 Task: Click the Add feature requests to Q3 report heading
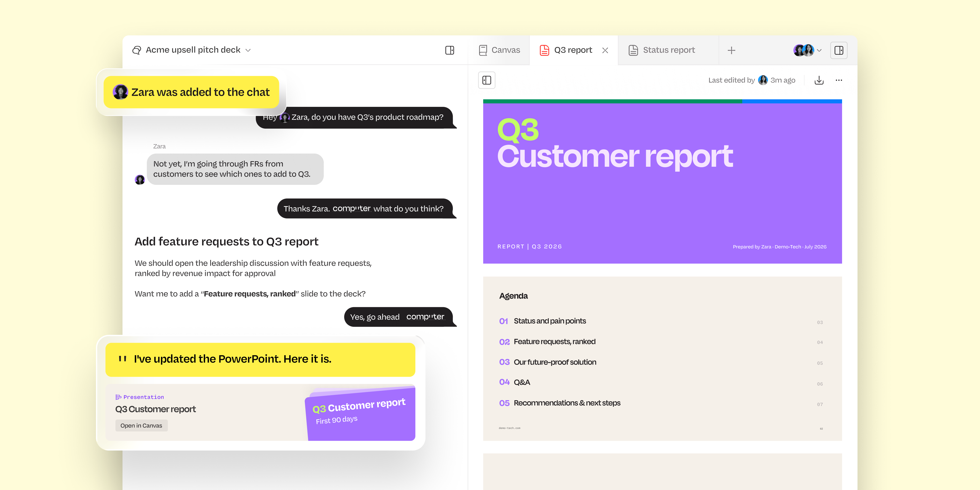click(x=226, y=242)
